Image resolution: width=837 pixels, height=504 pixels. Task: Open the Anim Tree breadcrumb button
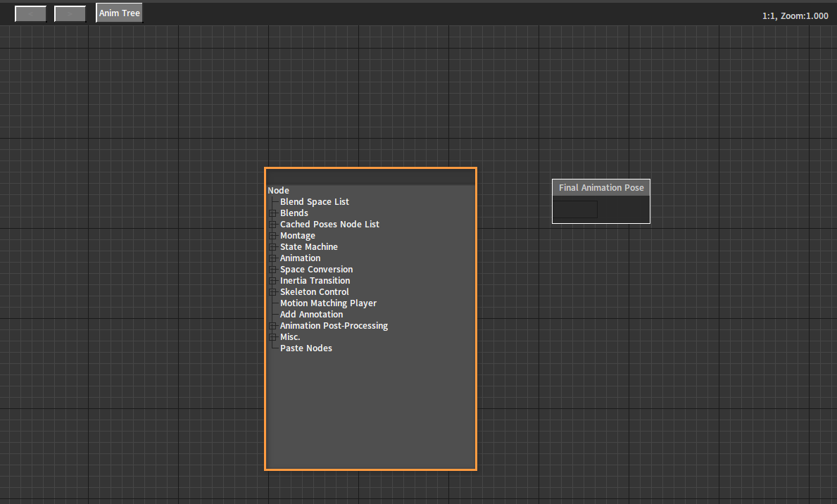point(119,13)
